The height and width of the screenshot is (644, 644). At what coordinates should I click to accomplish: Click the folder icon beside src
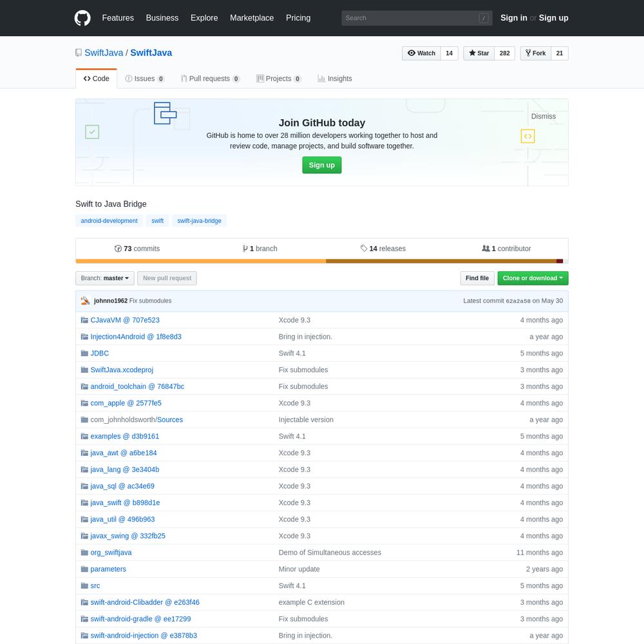[84, 585]
